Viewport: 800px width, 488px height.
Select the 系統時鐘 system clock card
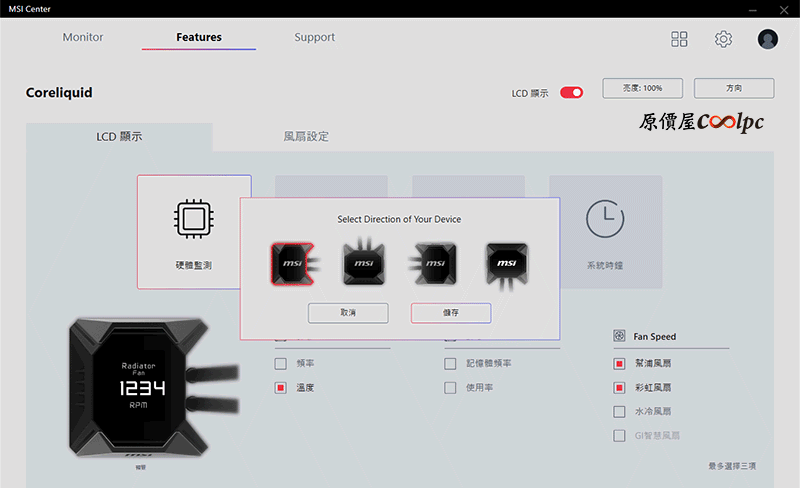[606, 232]
